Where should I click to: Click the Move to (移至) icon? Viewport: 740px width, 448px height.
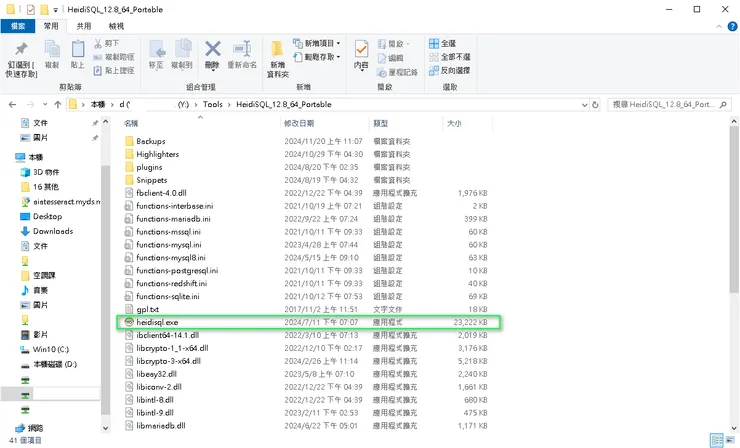pyautogui.click(x=157, y=49)
